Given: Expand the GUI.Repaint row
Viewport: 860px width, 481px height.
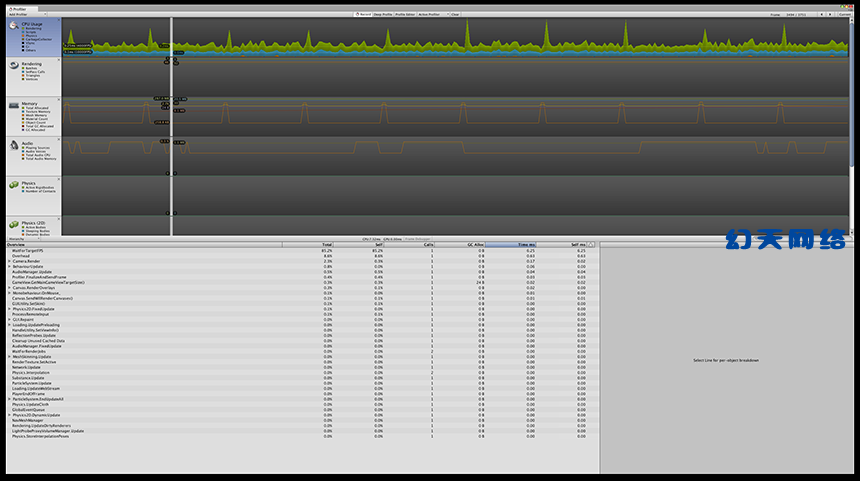Looking at the screenshot, I should point(9,320).
